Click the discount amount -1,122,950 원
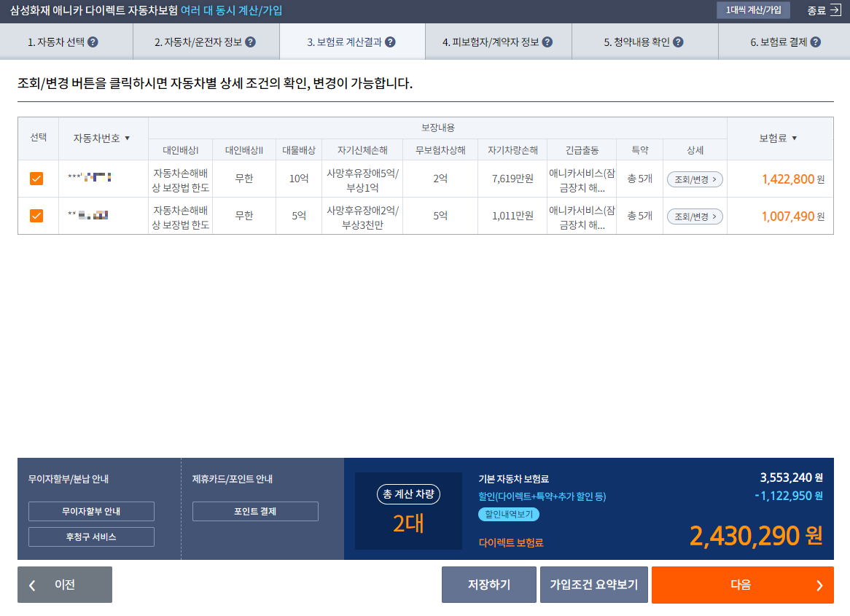Viewport: 850px width, 616px height. 789,496
